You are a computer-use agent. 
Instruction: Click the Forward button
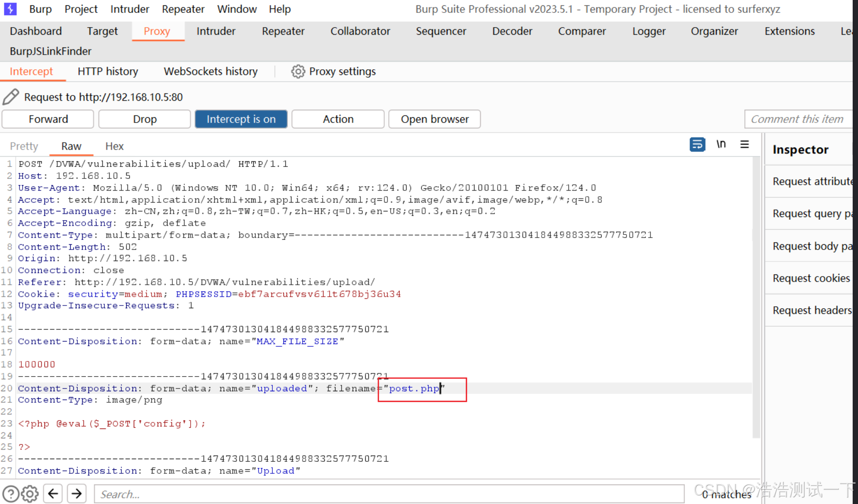coord(48,119)
